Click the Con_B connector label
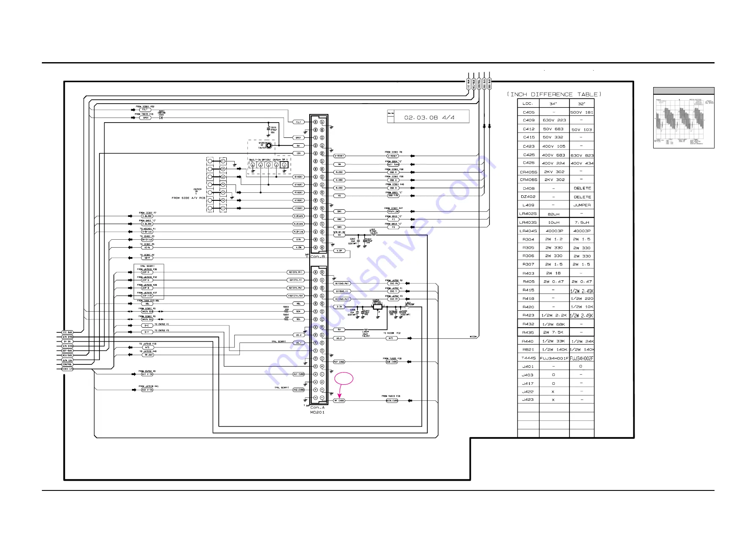This screenshot has height=534, width=756. [318, 256]
